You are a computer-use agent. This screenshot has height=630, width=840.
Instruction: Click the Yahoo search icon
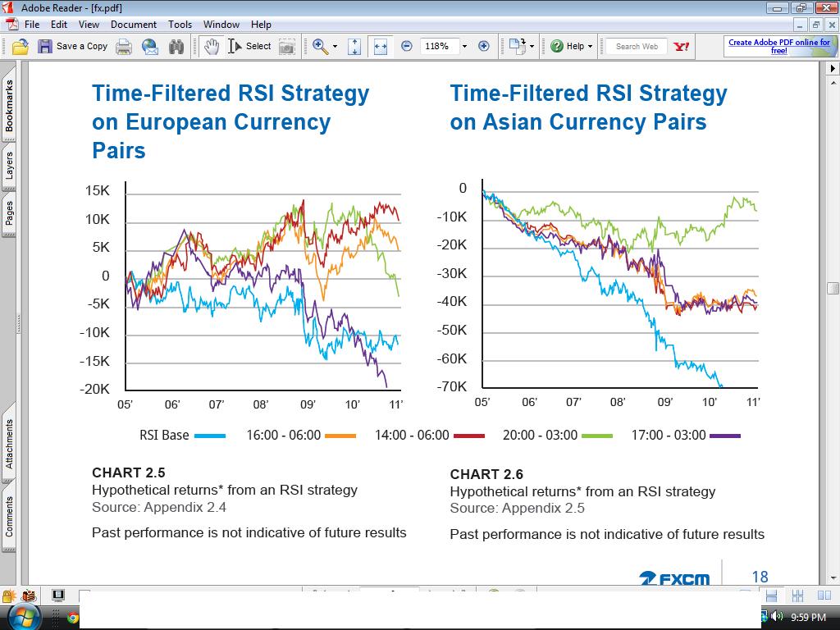682,47
